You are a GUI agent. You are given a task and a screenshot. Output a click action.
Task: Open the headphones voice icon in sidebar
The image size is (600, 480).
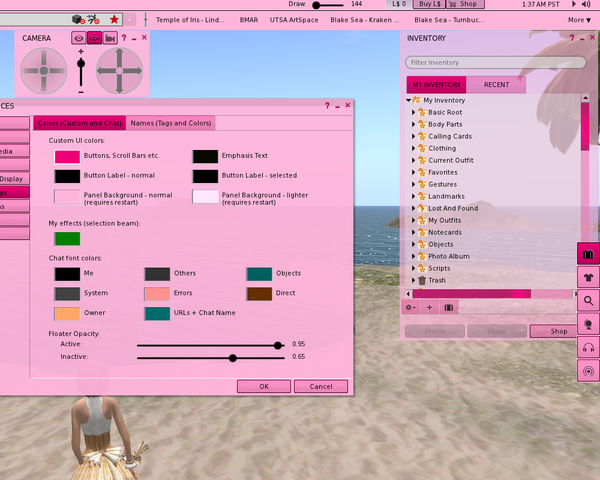click(588, 348)
